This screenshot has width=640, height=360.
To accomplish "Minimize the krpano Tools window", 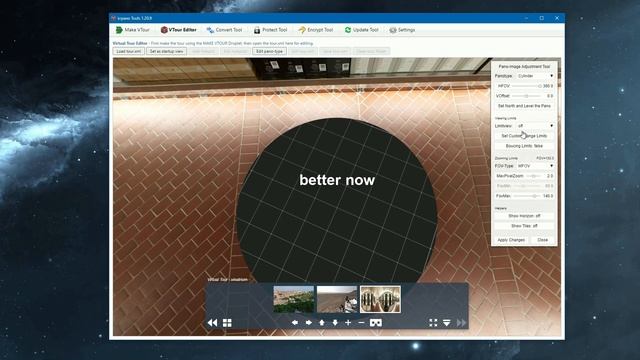I will (x=527, y=18).
